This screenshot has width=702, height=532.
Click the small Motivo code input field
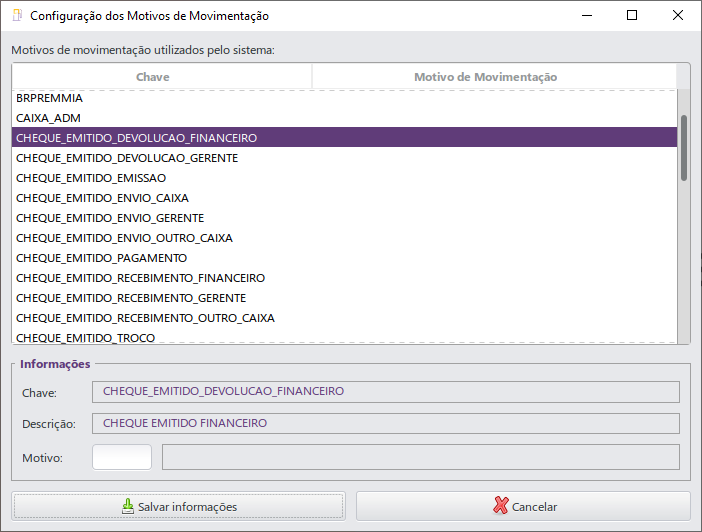pyautogui.click(x=122, y=457)
